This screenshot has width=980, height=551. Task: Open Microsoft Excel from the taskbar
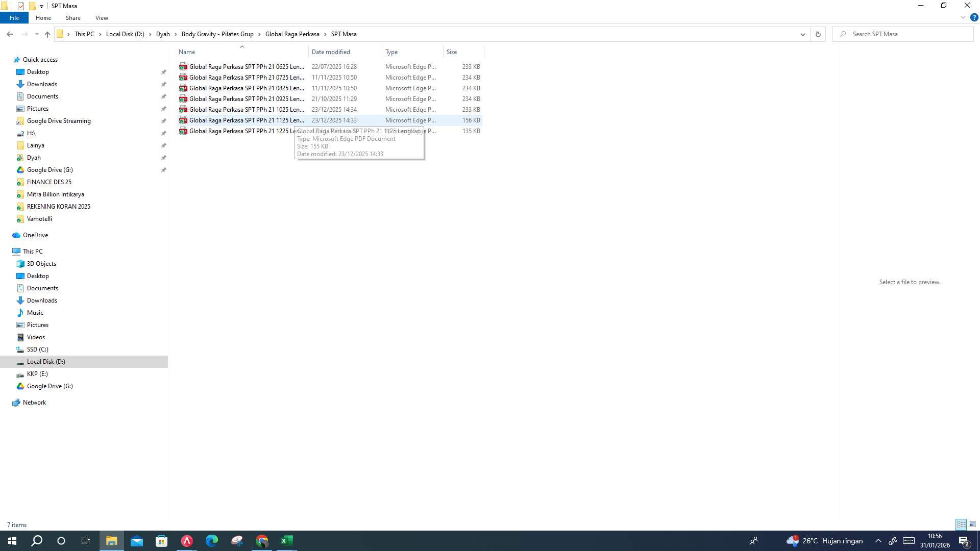(x=286, y=541)
